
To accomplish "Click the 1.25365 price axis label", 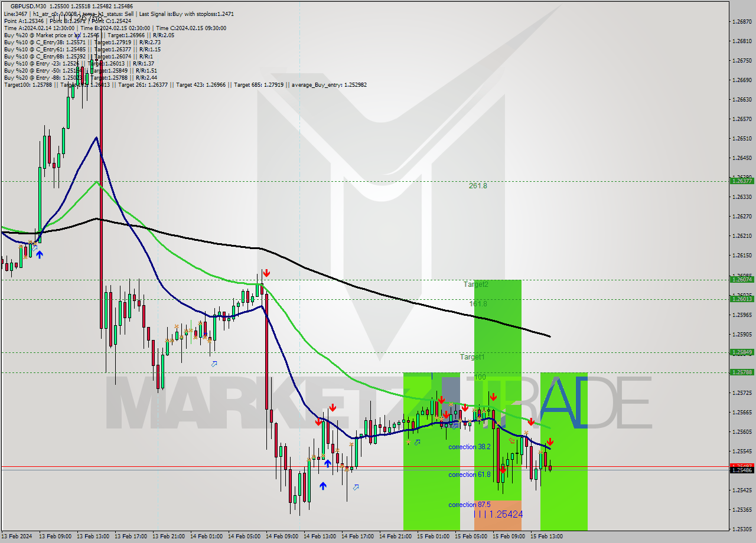I will click(742, 510).
